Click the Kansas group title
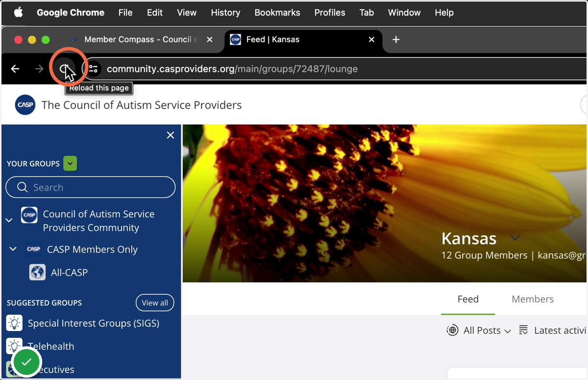The image size is (588, 380). pyautogui.click(x=469, y=238)
